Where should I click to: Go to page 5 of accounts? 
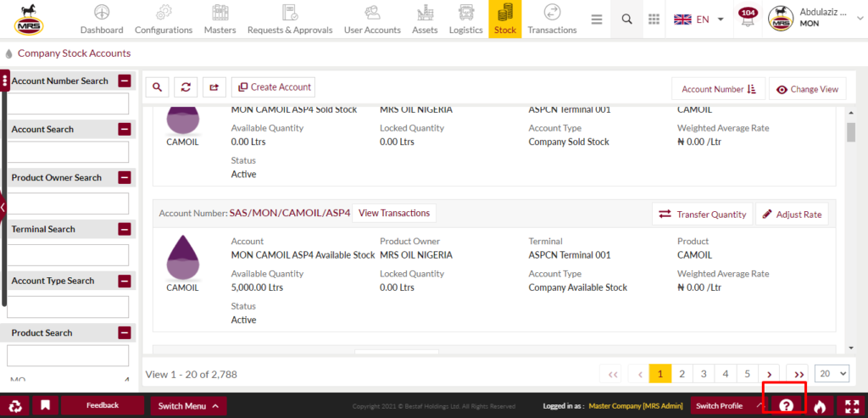click(x=748, y=374)
